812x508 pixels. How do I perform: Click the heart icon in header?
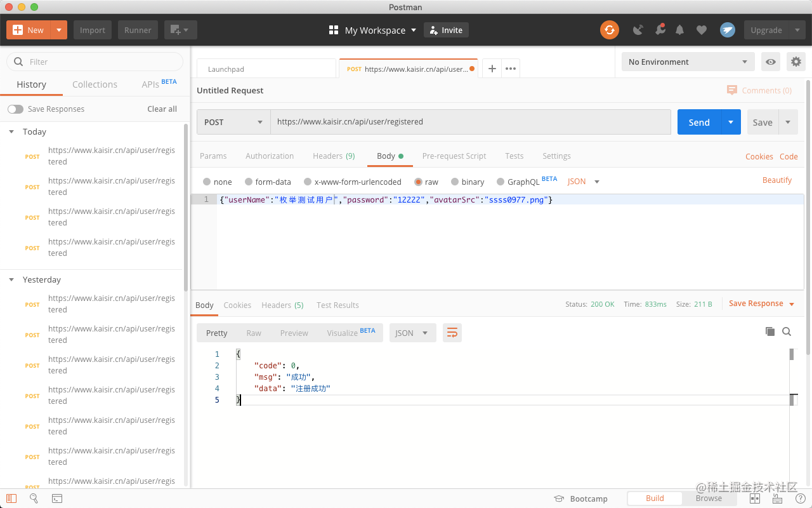click(x=701, y=30)
